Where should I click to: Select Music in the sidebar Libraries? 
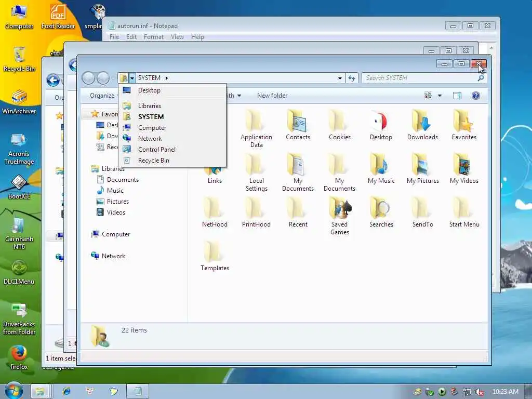110,190
